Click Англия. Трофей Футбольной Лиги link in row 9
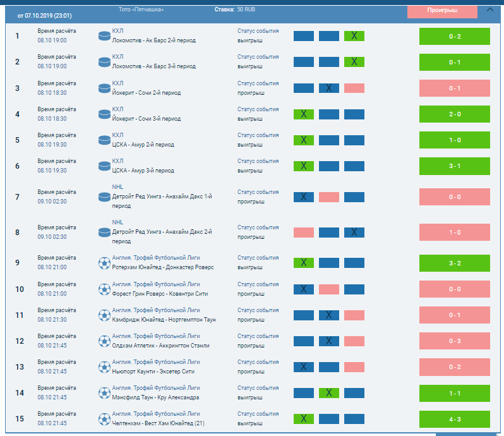The image size is (504, 436). (156, 258)
